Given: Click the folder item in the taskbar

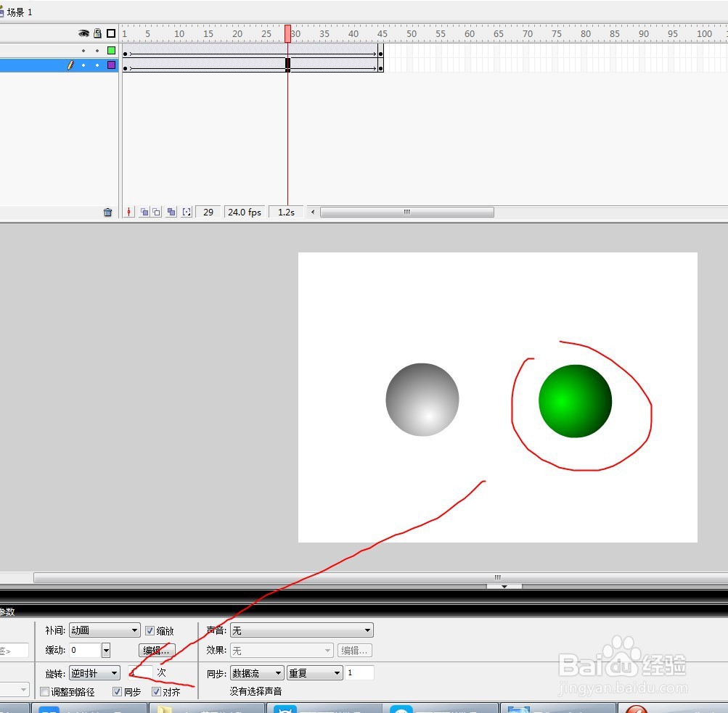Looking at the screenshot, I should [x=207, y=709].
